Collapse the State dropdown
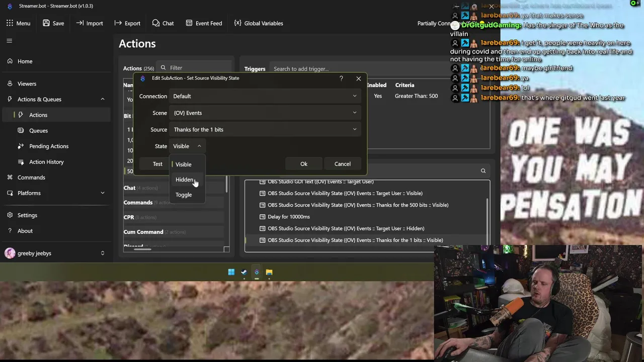 (187, 146)
